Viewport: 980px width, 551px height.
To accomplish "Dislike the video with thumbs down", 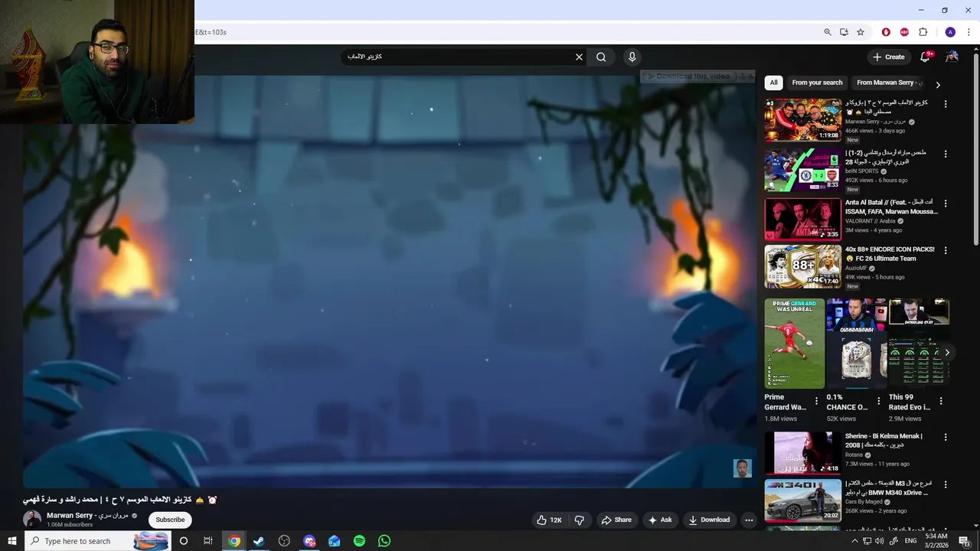I will (580, 520).
